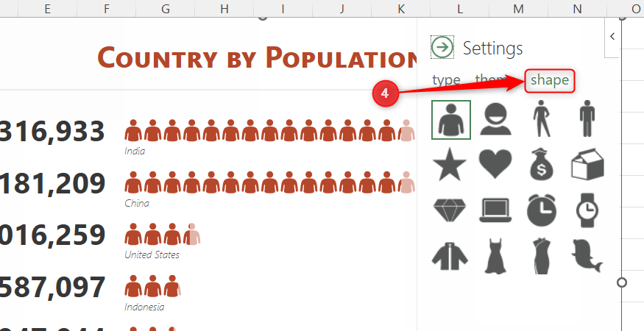Select the heart shape
This screenshot has height=331, width=644.
(496, 164)
